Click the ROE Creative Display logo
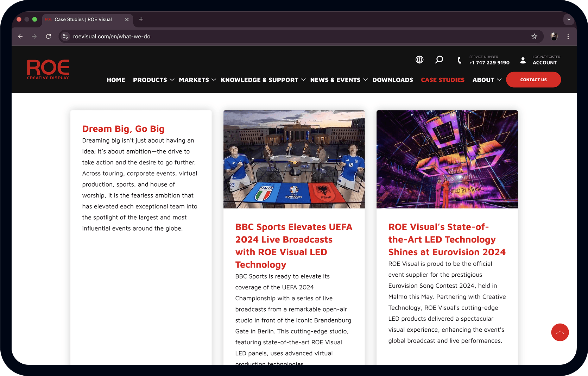Viewport: 588px width, 376px height. [x=48, y=70]
